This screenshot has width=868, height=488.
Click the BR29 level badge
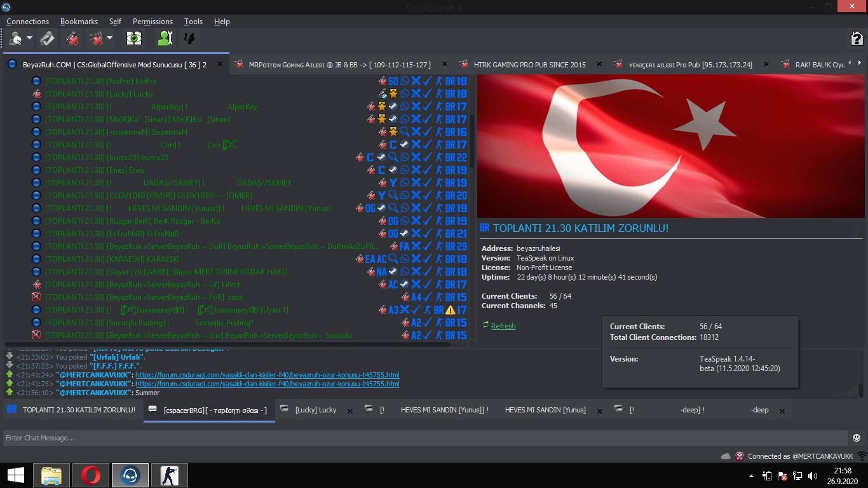point(456,247)
